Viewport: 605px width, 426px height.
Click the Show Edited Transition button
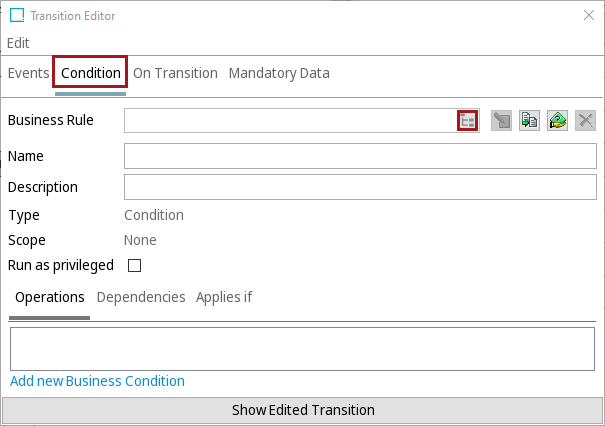pos(302,410)
